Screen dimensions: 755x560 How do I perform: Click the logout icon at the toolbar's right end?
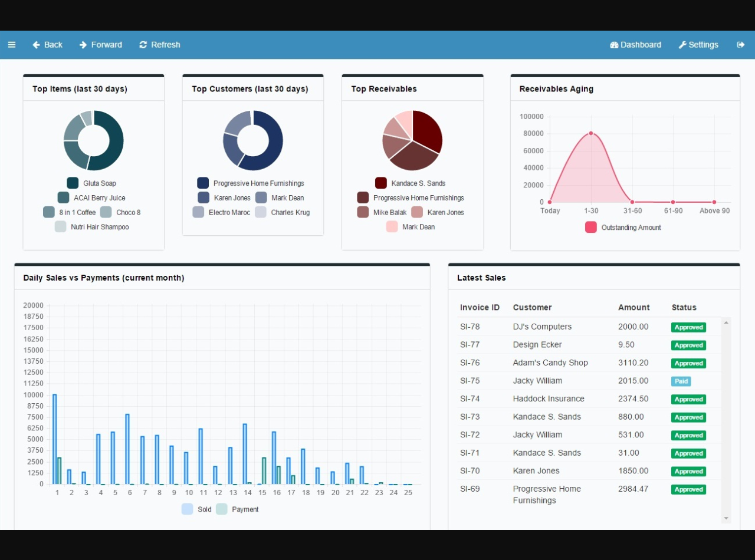point(741,45)
